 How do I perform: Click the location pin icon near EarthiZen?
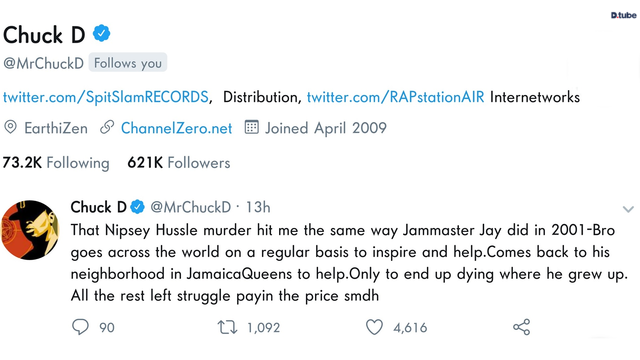pyautogui.click(x=10, y=127)
